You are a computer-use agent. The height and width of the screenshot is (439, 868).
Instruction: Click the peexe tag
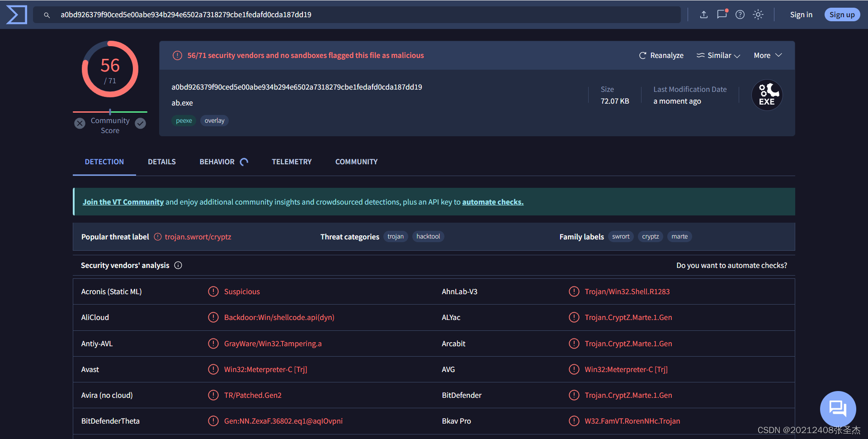point(184,120)
